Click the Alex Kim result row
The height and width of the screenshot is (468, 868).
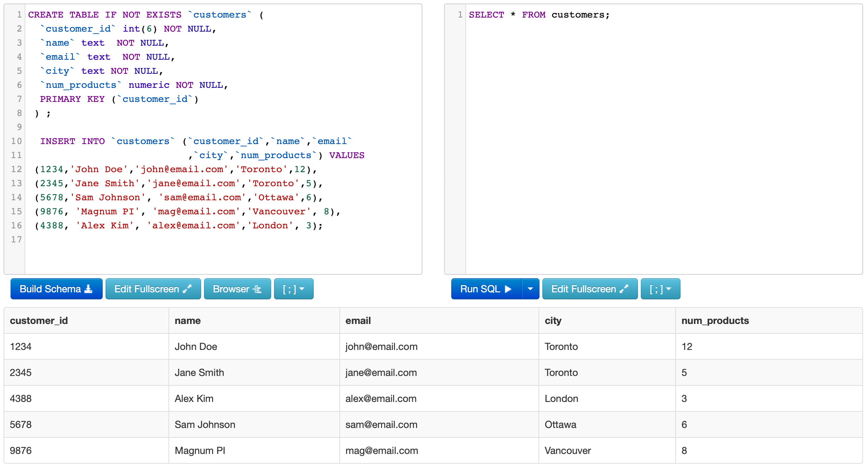click(194, 398)
